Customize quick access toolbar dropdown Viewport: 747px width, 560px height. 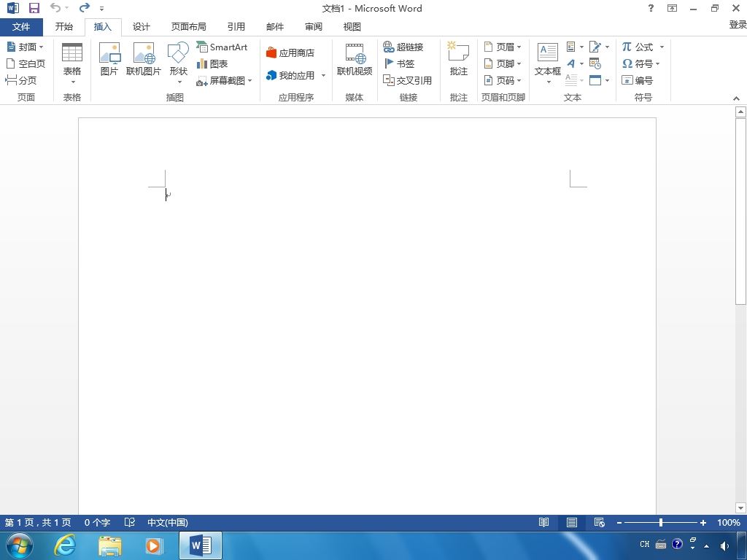click(x=101, y=8)
